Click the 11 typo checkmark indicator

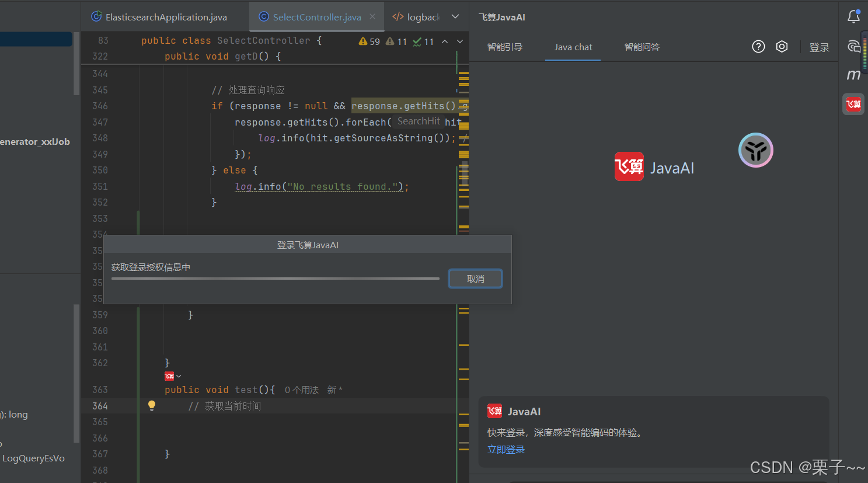(x=423, y=41)
